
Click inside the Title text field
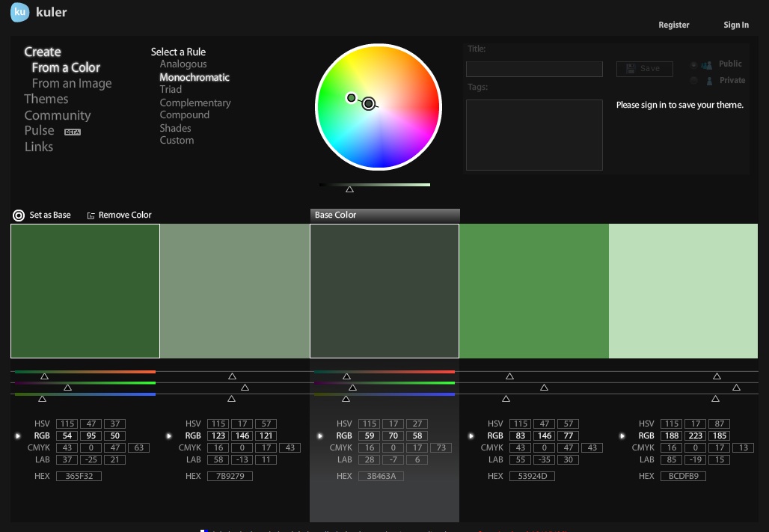(x=534, y=69)
